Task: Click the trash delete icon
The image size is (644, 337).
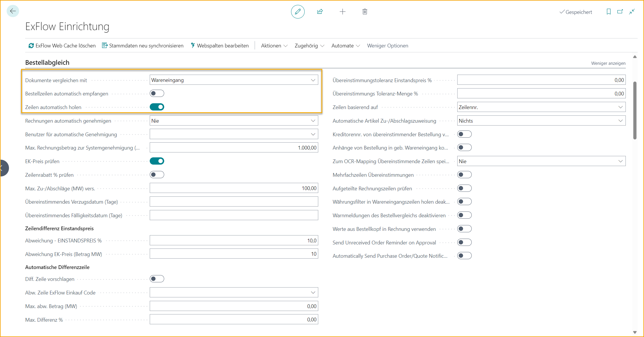Action: click(x=365, y=12)
